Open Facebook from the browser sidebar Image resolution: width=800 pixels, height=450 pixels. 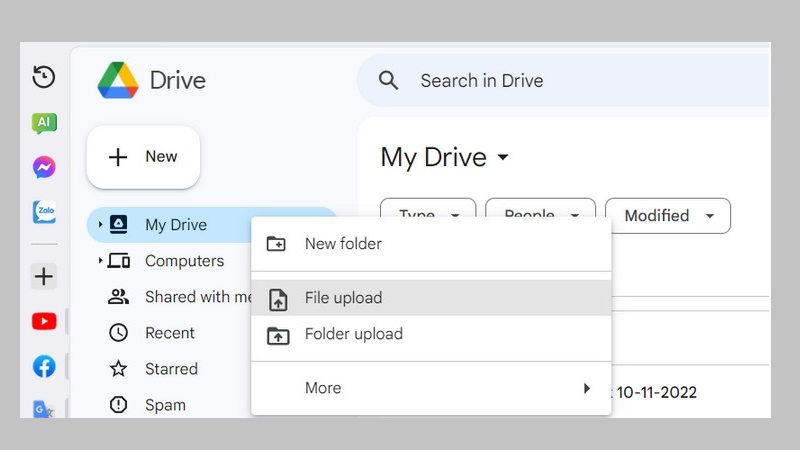[44, 366]
